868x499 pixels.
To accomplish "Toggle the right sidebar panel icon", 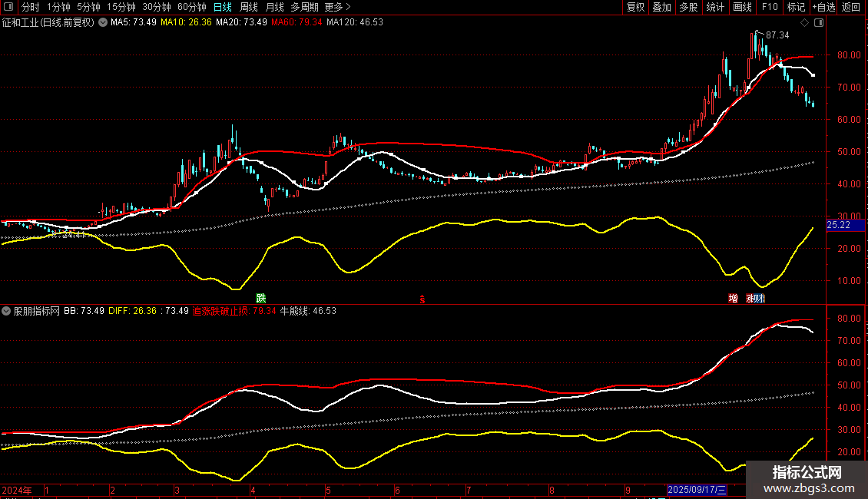I will pos(819,23).
